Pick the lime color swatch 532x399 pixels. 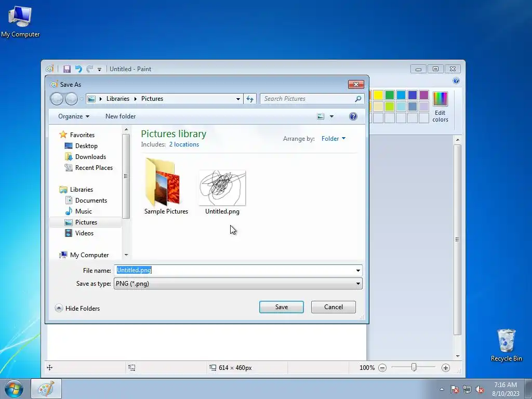[x=390, y=107]
